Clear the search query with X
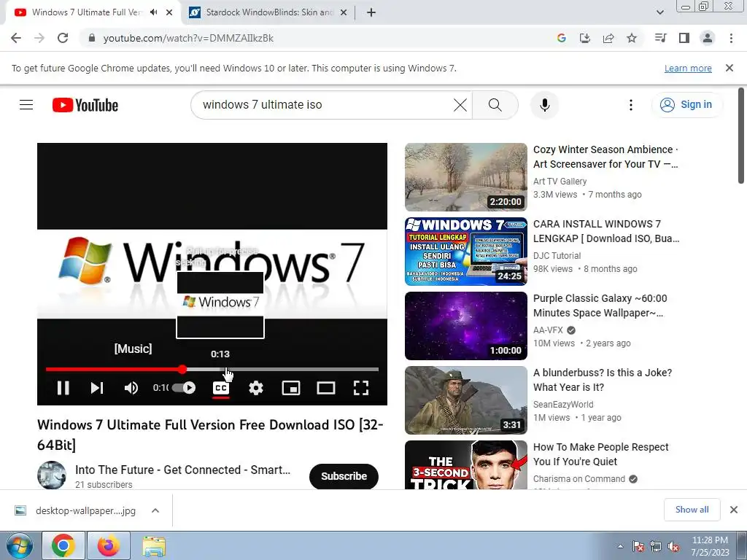The height and width of the screenshot is (560, 747). click(x=460, y=105)
